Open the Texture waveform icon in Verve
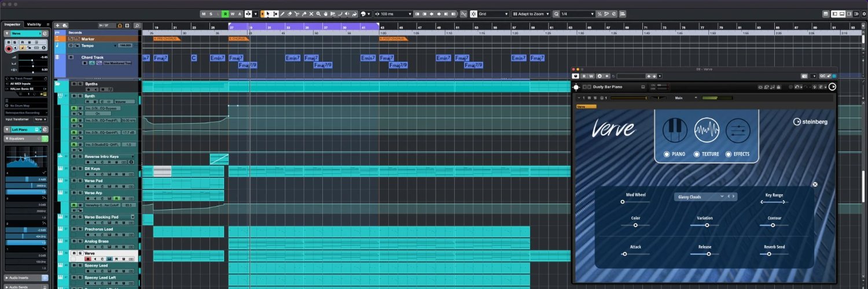Viewport: 868px width, 289px height. coord(707,130)
